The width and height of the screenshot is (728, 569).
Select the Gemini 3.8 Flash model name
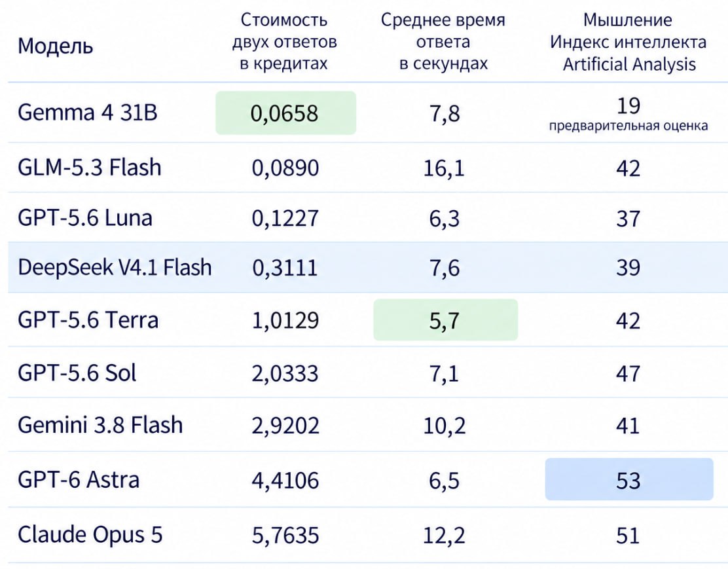pos(100,425)
